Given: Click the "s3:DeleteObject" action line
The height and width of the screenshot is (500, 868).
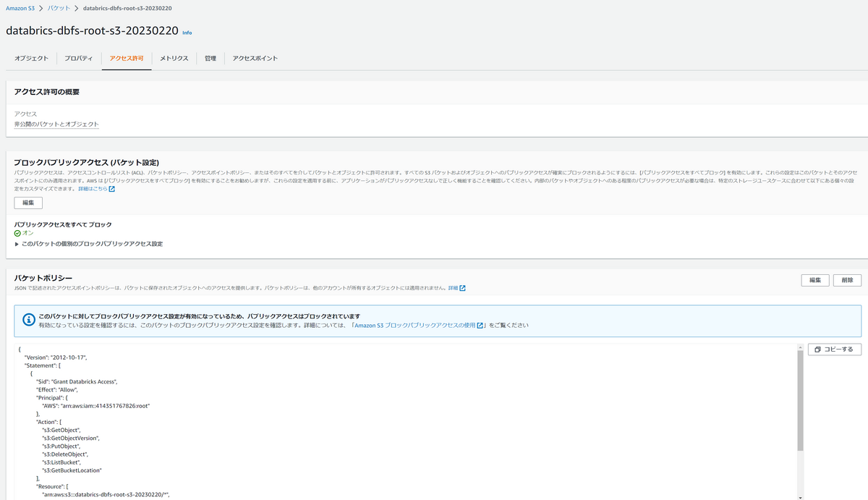Looking at the screenshot, I should (x=65, y=454).
